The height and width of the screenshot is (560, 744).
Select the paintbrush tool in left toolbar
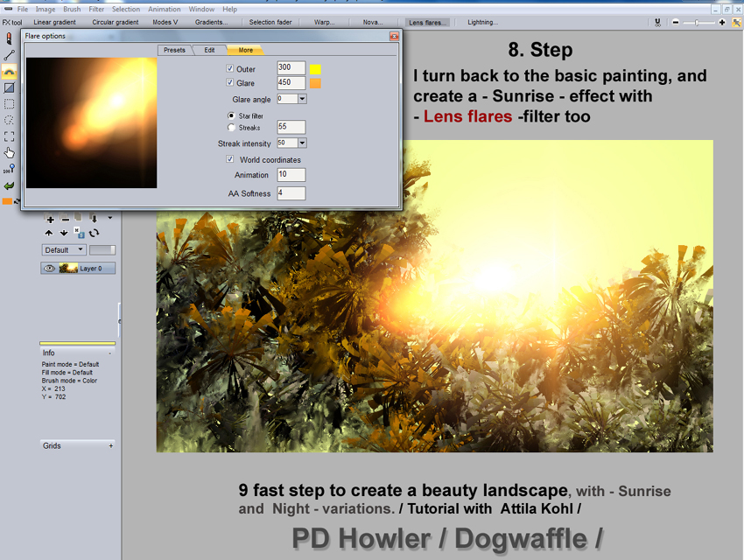coord(9,39)
